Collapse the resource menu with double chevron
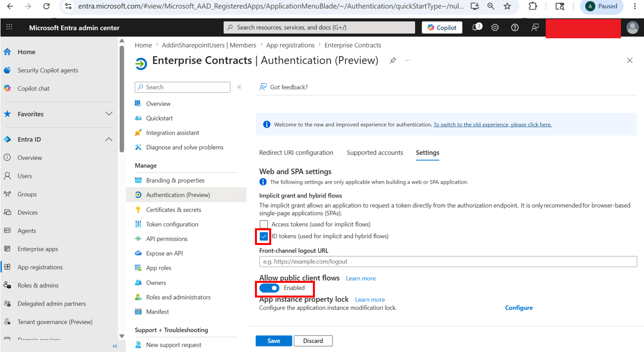Viewport: 644px width, 354px height. point(239,87)
